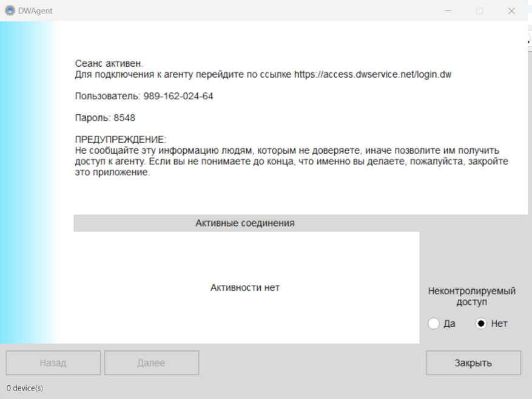Screen dimensions: 532x399
Task: Click the "0 device(s)" status text
Action: tap(25, 388)
